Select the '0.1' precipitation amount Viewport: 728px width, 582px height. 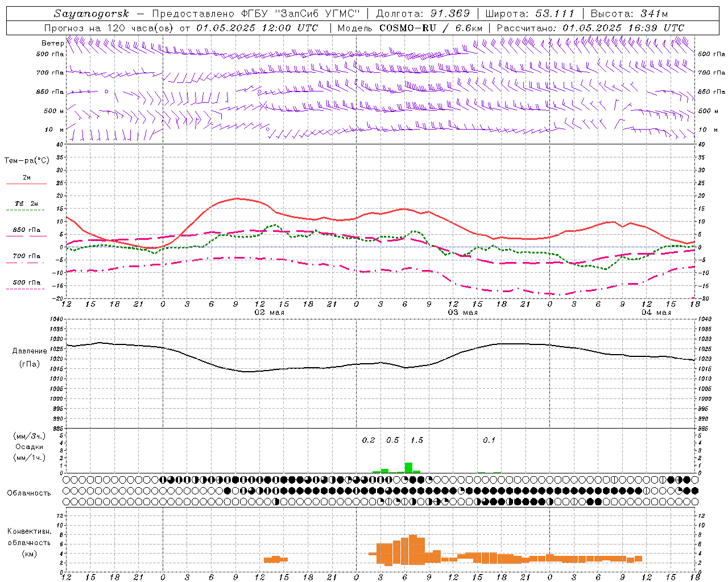click(489, 440)
